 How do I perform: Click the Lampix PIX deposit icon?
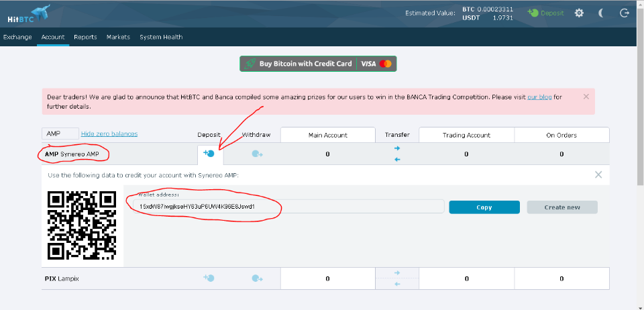pyautogui.click(x=209, y=278)
